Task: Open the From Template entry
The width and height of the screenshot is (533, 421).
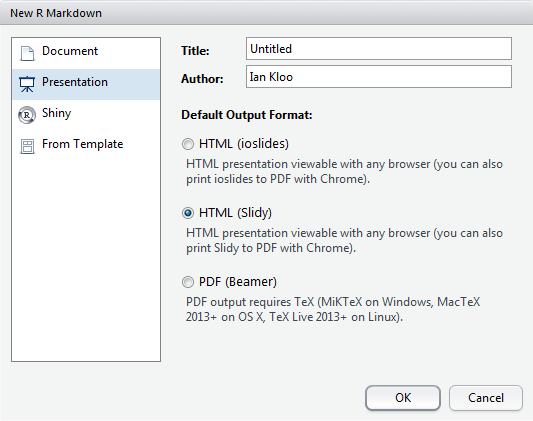Action: click(x=86, y=146)
